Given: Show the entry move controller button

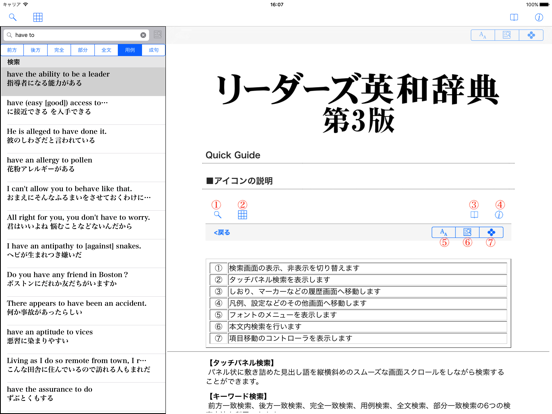Looking at the screenshot, I should click(531, 35).
